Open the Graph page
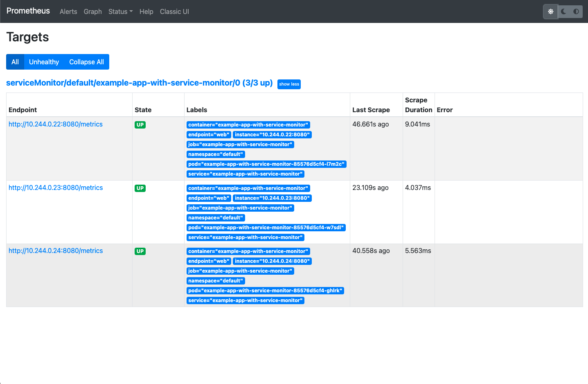 (x=92, y=11)
